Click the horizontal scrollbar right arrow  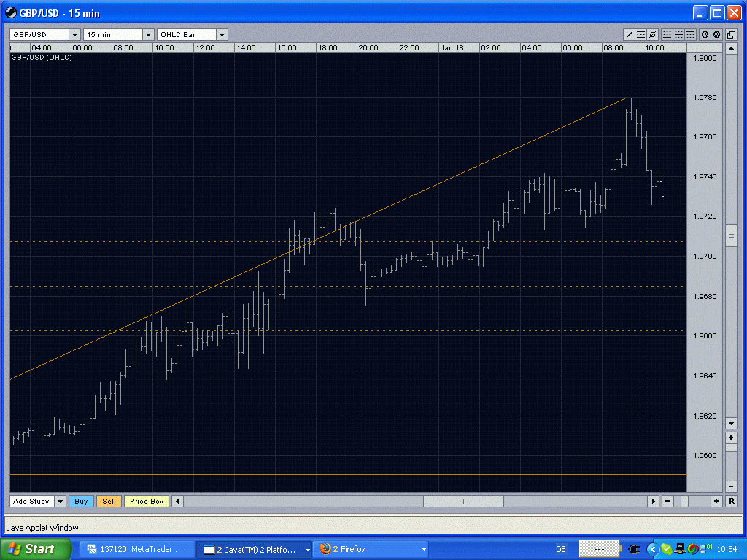[x=653, y=501]
